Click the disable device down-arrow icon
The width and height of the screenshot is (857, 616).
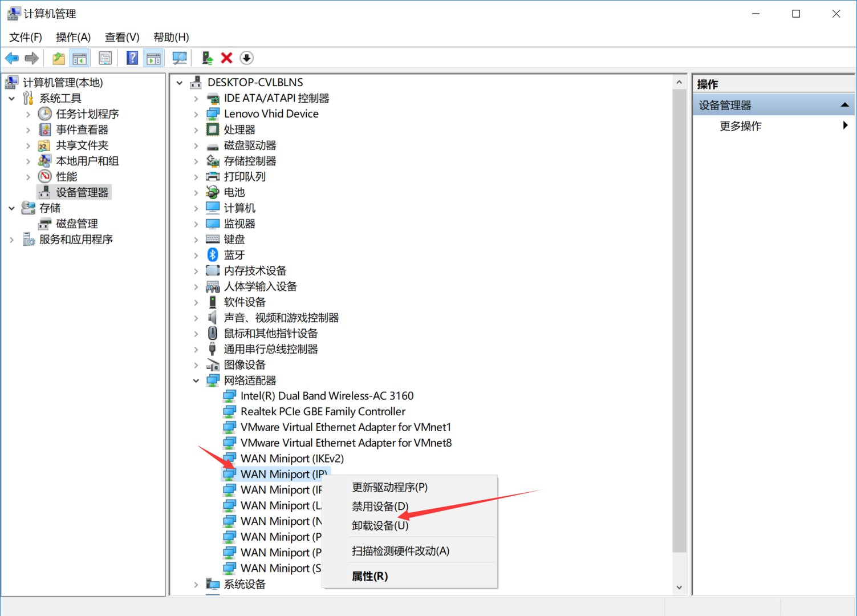246,58
